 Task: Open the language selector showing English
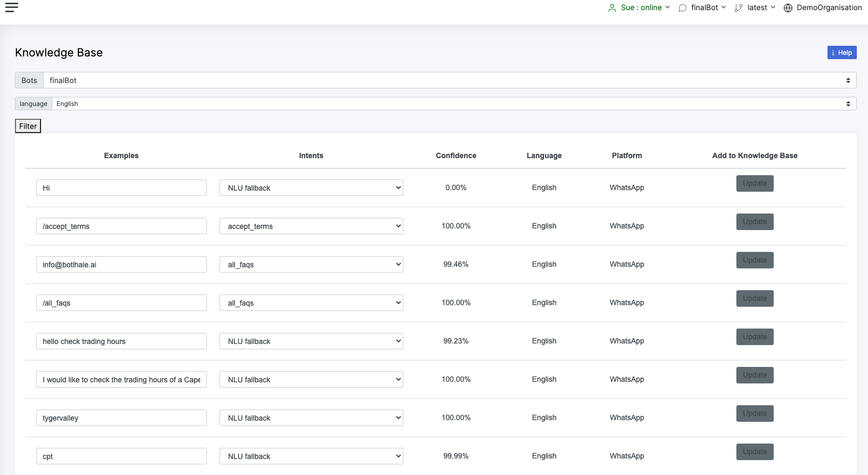(x=454, y=104)
